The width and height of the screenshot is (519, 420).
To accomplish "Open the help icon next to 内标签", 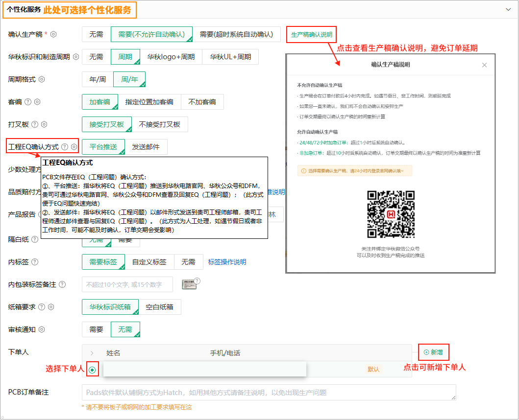I will tap(35, 262).
